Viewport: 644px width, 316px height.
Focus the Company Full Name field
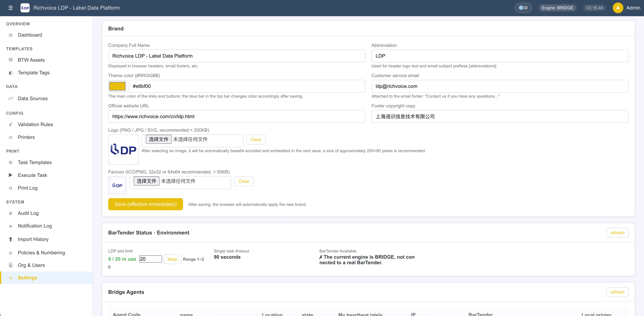point(236,56)
